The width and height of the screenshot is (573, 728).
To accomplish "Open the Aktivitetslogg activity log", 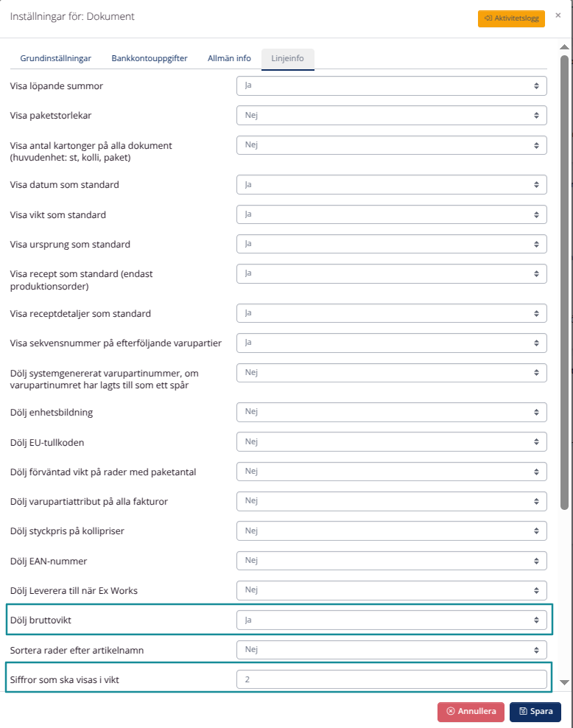I will (x=511, y=18).
